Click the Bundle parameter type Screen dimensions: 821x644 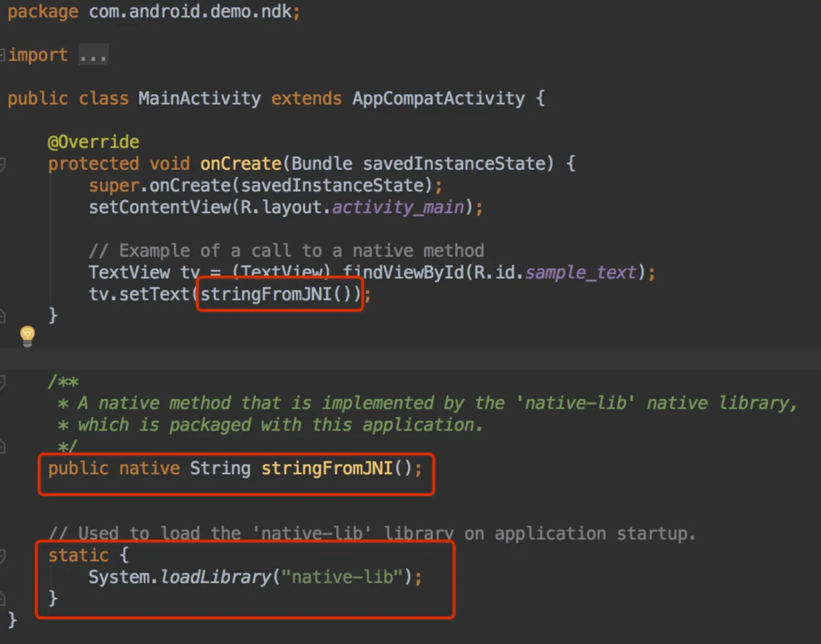coord(322,164)
